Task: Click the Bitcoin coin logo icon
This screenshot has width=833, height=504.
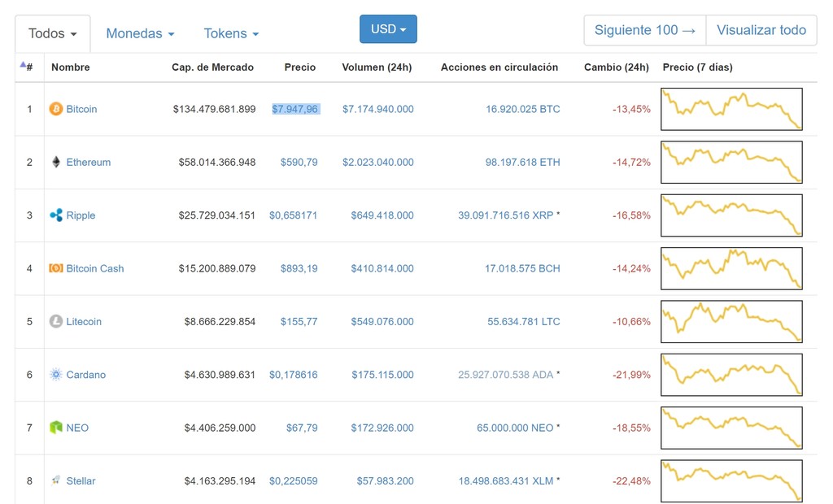Action: pyautogui.click(x=56, y=109)
